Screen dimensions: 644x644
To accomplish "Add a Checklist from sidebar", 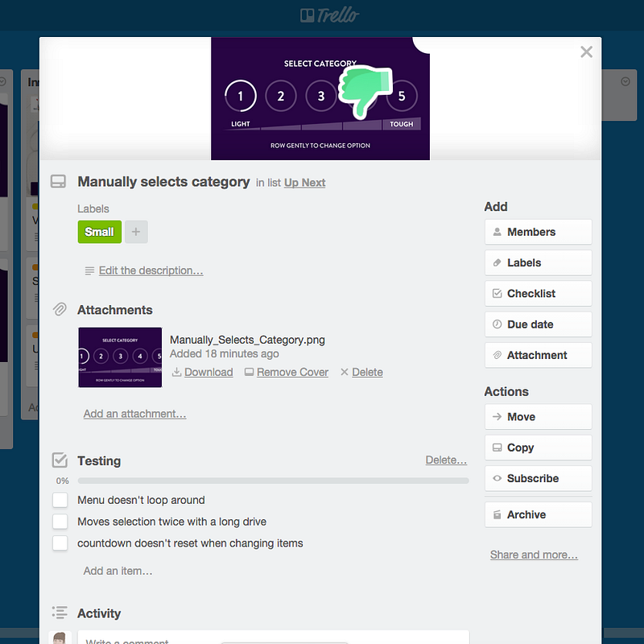I will click(538, 293).
